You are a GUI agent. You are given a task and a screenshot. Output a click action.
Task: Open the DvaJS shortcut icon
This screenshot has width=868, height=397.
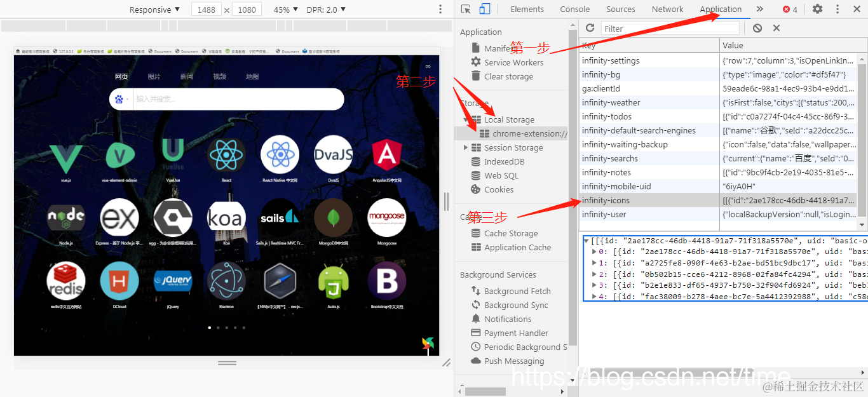[334, 154]
